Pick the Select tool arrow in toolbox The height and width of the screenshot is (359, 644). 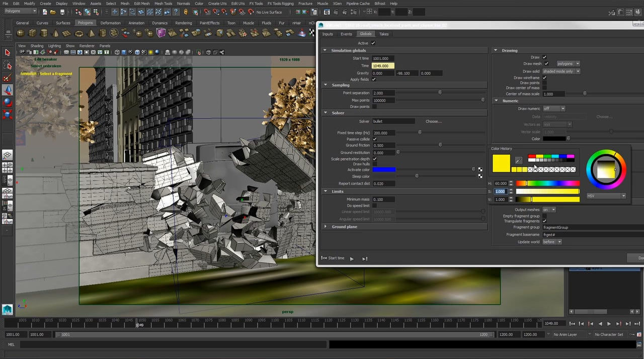pyautogui.click(x=8, y=52)
